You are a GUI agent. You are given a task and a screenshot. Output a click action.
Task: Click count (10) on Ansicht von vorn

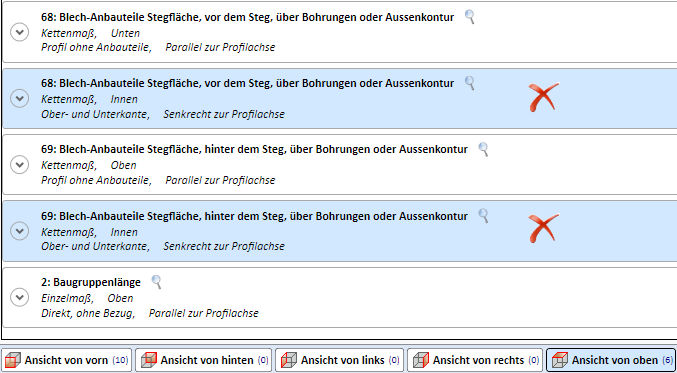point(120,360)
